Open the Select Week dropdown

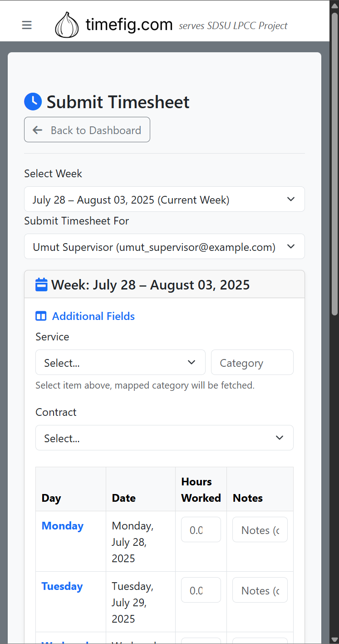click(164, 199)
